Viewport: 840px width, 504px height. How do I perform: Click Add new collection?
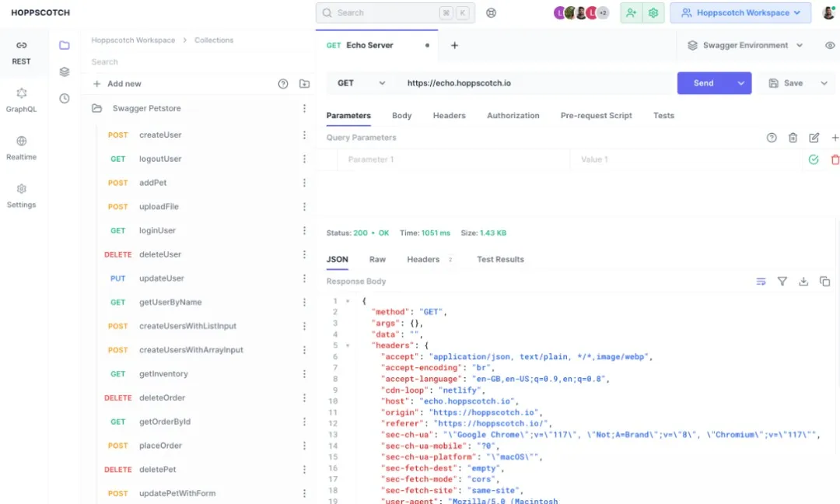(x=117, y=83)
